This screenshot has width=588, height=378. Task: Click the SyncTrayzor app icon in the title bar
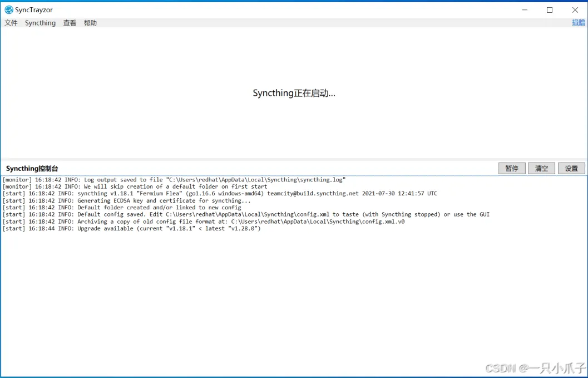(9, 10)
